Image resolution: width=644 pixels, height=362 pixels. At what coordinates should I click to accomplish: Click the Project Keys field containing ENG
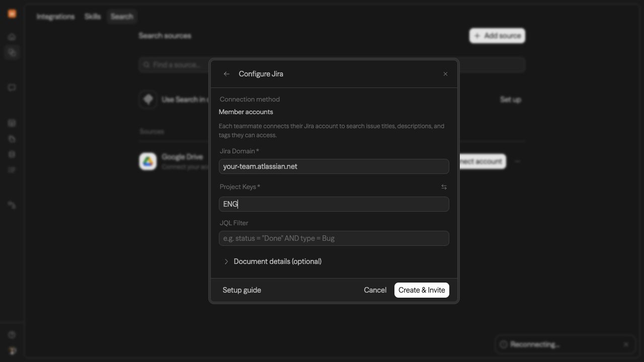[x=334, y=204]
